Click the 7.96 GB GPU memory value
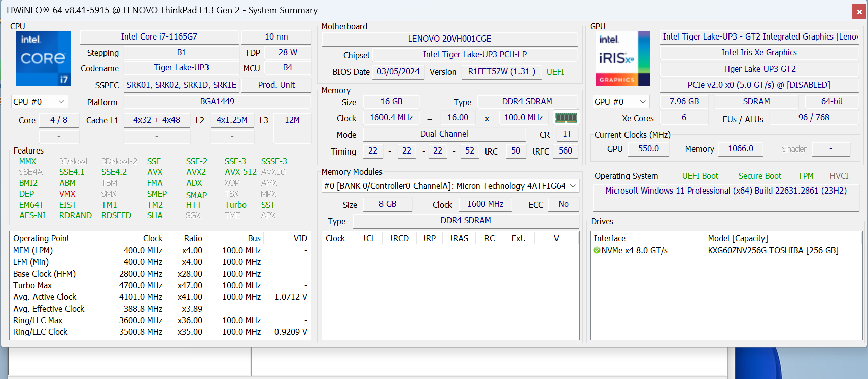Screen dimensions: 868x379 [684, 102]
